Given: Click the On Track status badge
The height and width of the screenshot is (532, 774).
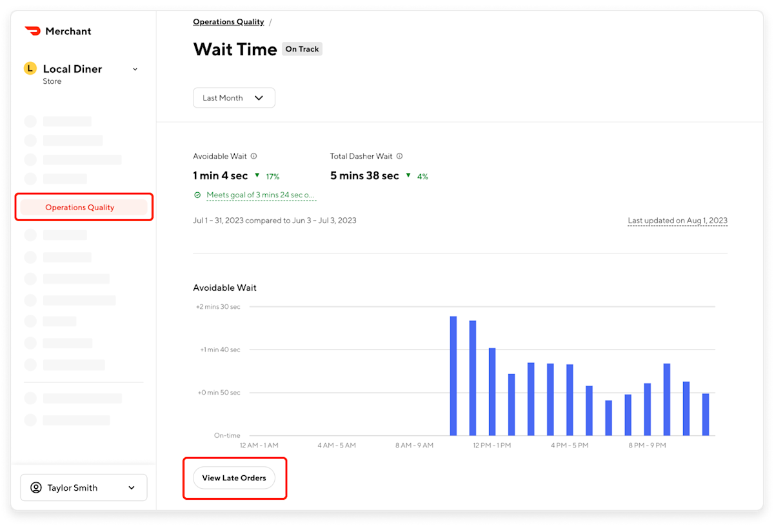Looking at the screenshot, I should click(302, 48).
